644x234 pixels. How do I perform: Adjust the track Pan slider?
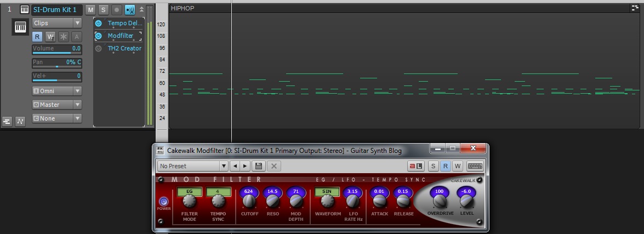point(57,63)
